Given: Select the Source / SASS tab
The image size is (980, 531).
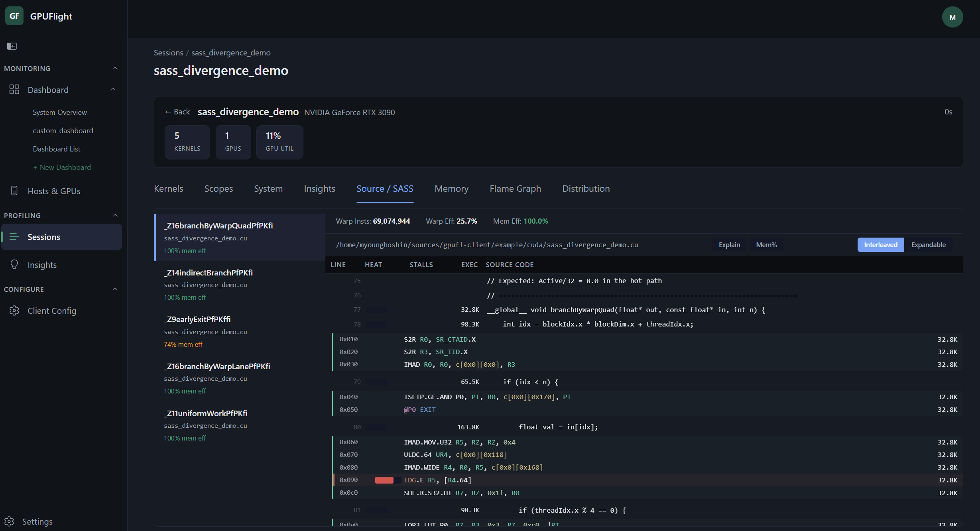Looking at the screenshot, I should (385, 189).
